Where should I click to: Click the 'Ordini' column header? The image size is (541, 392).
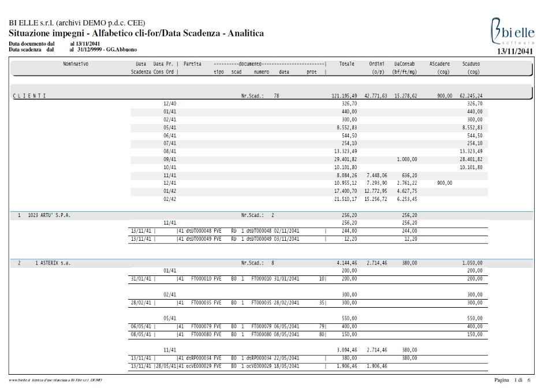376,64
